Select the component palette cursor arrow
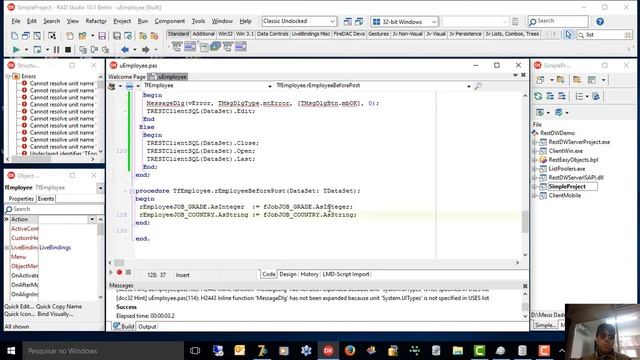640x360 pixels. click(x=568, y=35)
